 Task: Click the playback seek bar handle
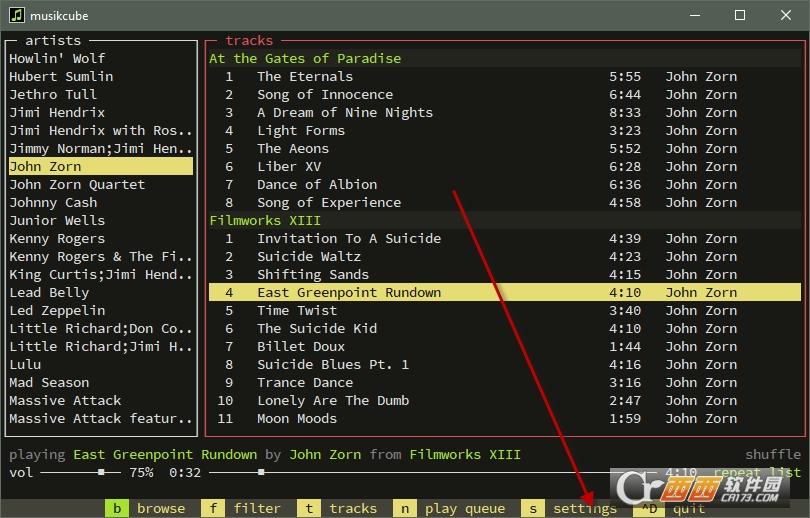[261, 472]
